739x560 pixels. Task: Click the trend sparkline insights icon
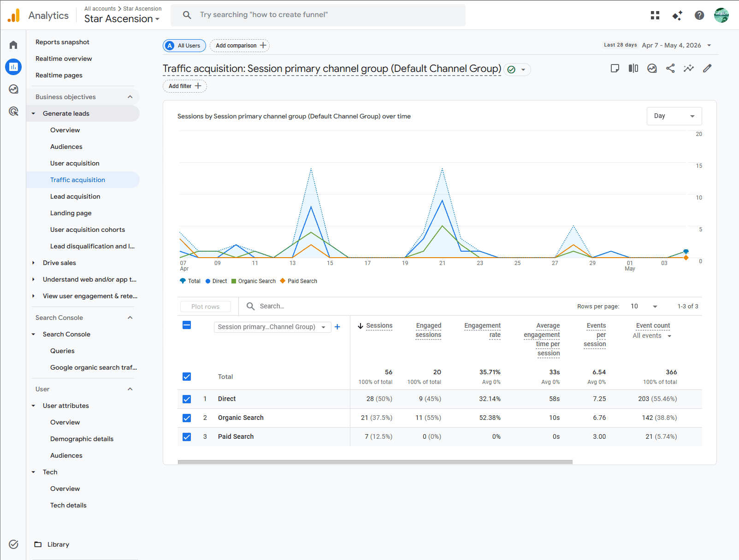(x=689, y=68)
